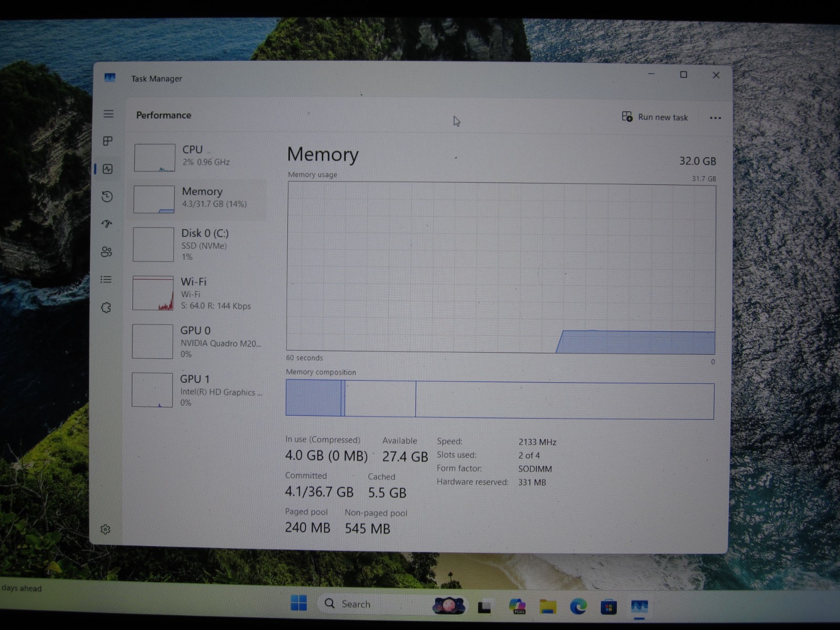
Task: Open the Details page icon
Action: pos(106,279)
